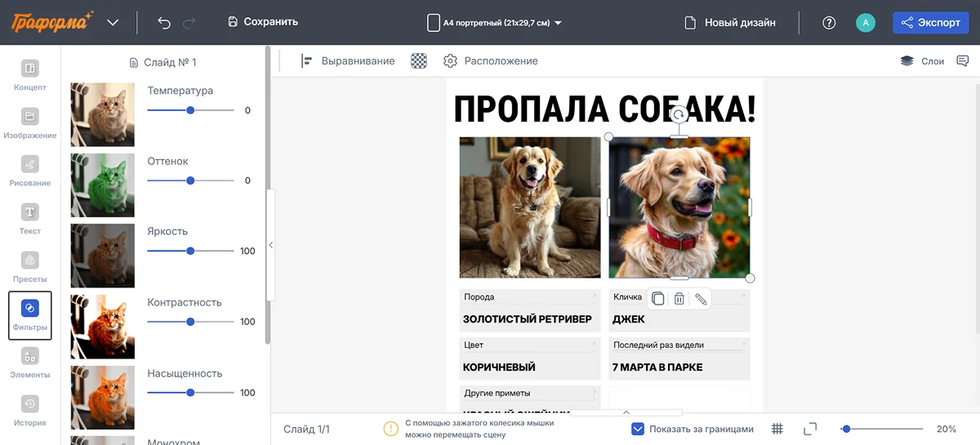
Task: Select the Насыщенность cat thumbnail
Action: pyautogui.click(x=103, y=397)
